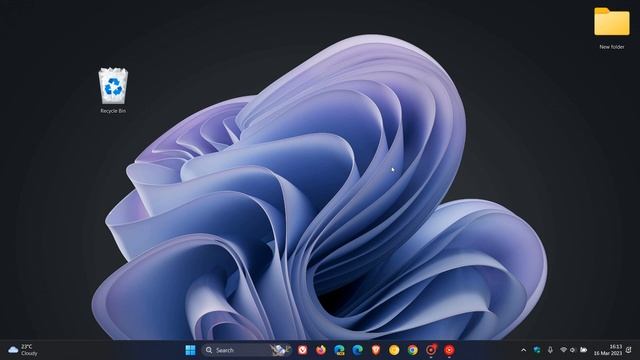Open the Recycle Bin desktop icon
Image resolution: width=640 pixels, height=360 pixels.
113,91
